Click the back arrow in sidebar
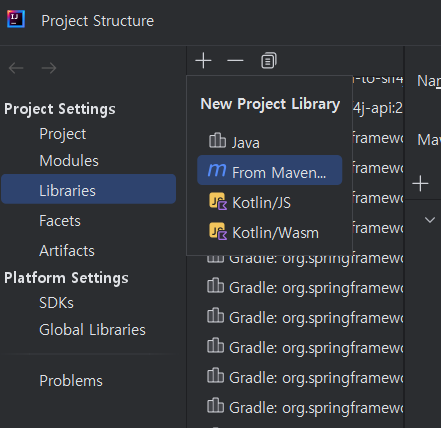Image resolution: width=441 pixels, height=428 pixels. [16, 68]
